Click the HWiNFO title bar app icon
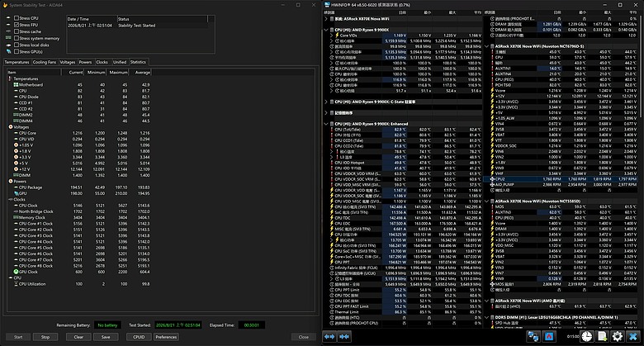 click(327, 5)
